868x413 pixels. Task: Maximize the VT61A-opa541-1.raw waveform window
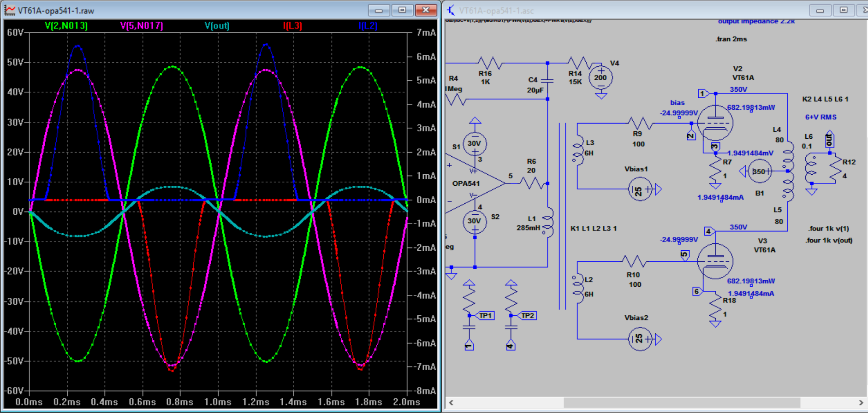coord(402,10)
